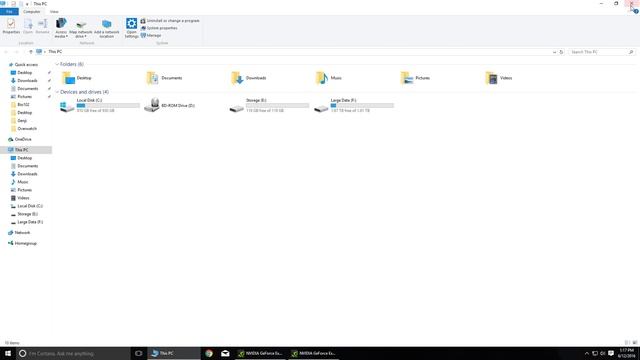Open Storage (E:) in the sidebar
Viewport: 640px width, 360px height.
(x=27, y=214)
